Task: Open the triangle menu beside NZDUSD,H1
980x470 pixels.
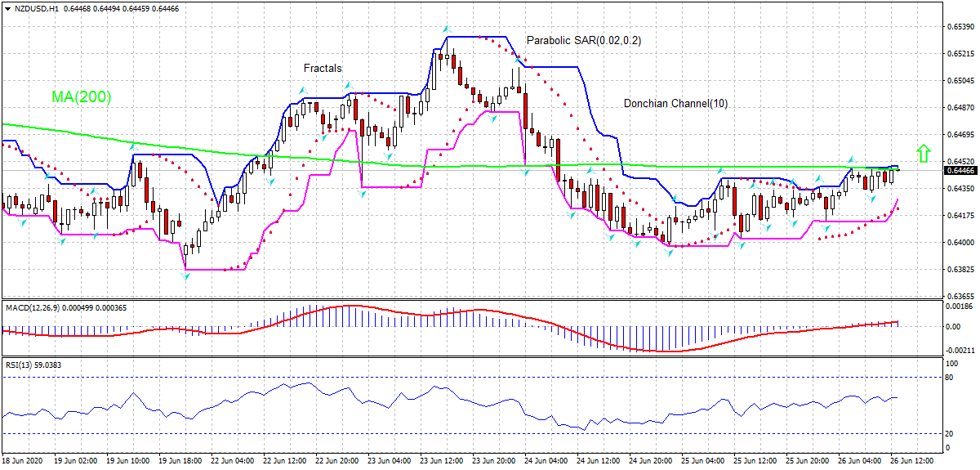Action: pos(7,8)
